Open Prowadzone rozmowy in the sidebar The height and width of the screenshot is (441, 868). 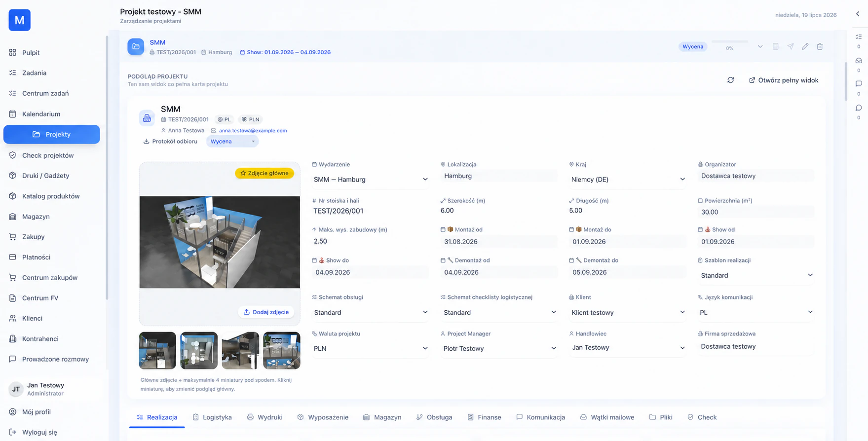[53, 359]
